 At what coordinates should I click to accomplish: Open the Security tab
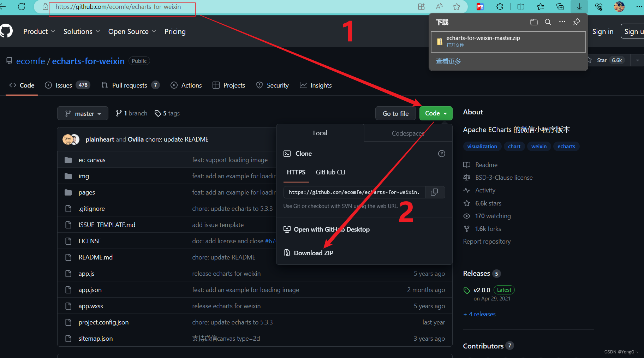272,85
